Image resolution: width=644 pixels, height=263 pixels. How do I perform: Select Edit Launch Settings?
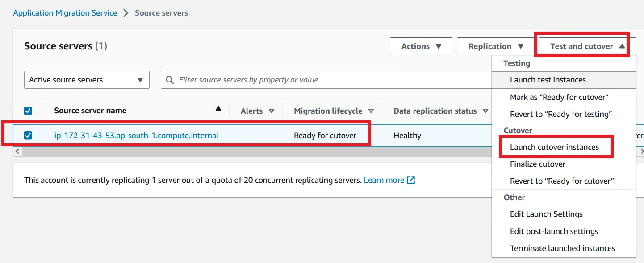click(564, 214)
